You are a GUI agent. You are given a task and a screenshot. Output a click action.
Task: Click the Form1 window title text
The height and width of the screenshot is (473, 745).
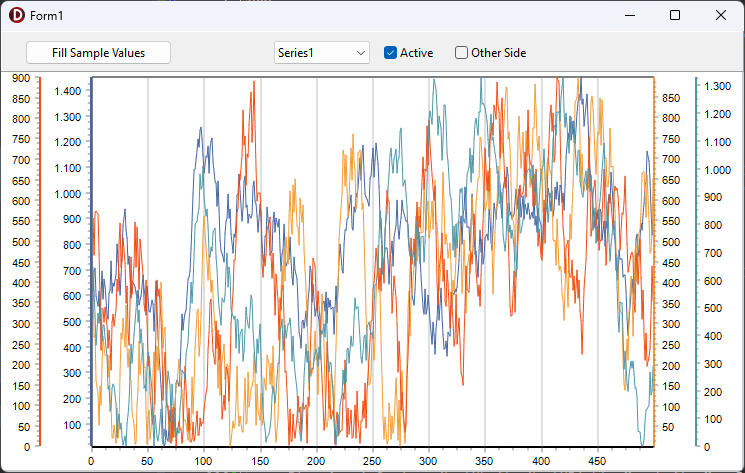[x=47, y=16]
